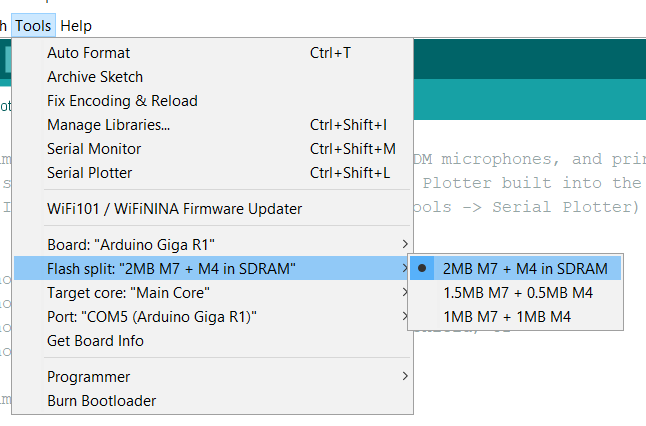Click Burn Bootloader
Image resolution: width=646 pixels, height=426 pixels.
tap(101, 401)
